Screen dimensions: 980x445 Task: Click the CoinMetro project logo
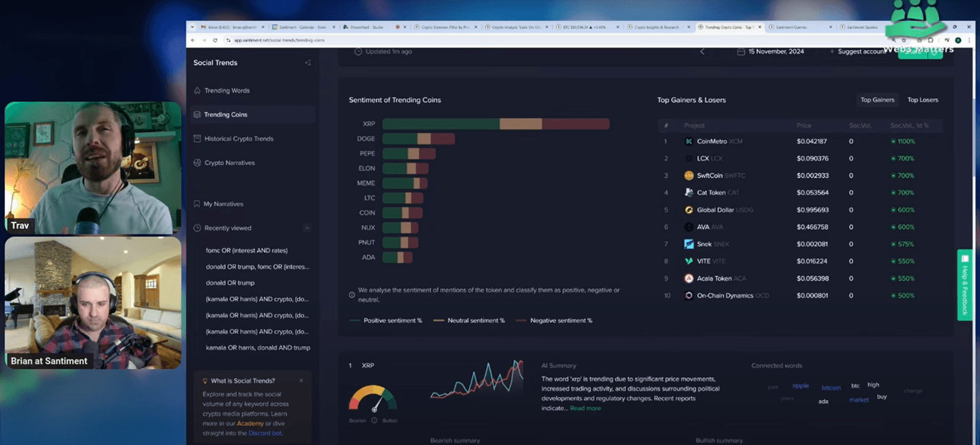tap(688, 142)
